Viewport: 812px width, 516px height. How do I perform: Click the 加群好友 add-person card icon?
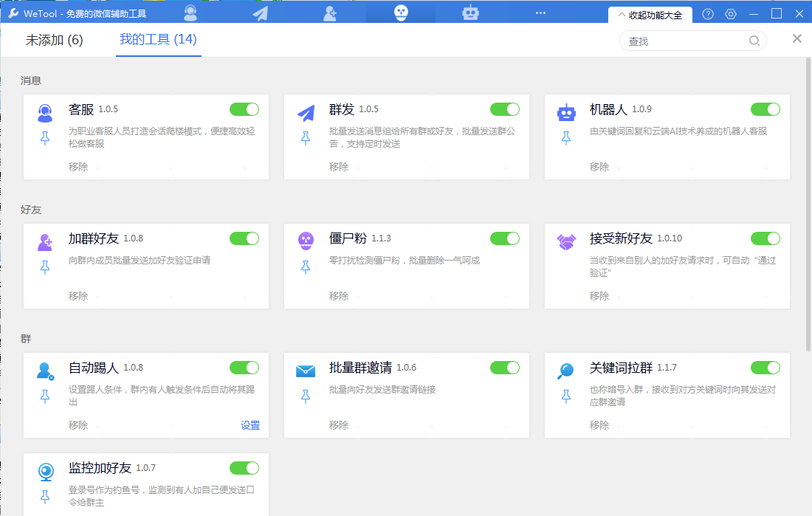[45, 242]
